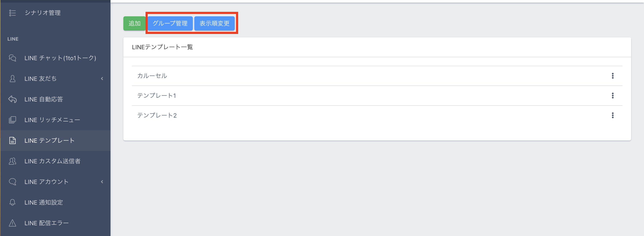Expand the LINE アカウント submenu chevron

tap(102, 182)
